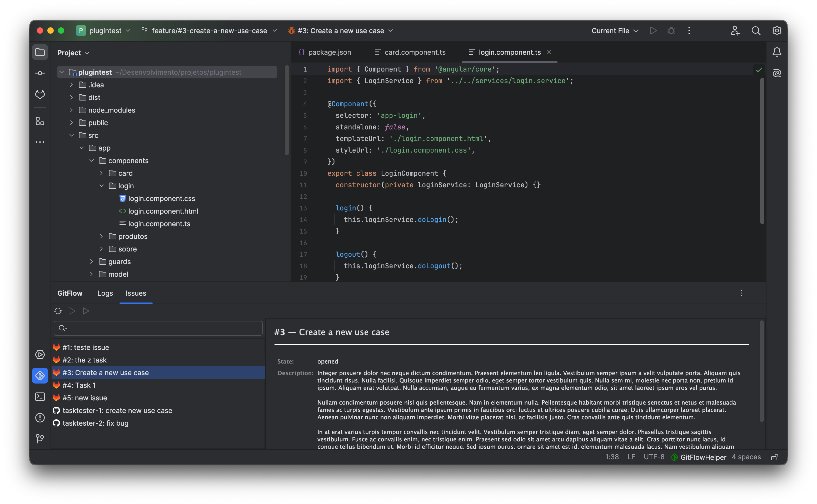
Task: Open the AI Assistant spiral icon
Action: (x=777, y=73)
